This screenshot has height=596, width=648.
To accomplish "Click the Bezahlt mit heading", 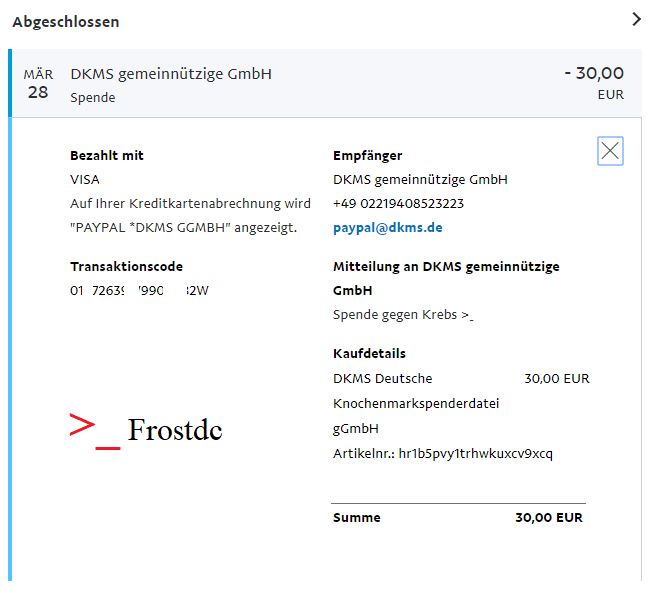I will pyautogui.click(x=107, y=155).
